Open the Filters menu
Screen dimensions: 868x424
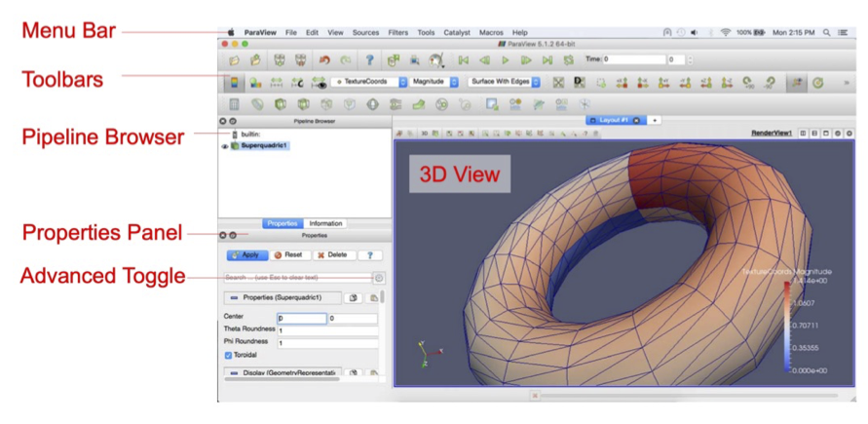click(x=397, y=32)
